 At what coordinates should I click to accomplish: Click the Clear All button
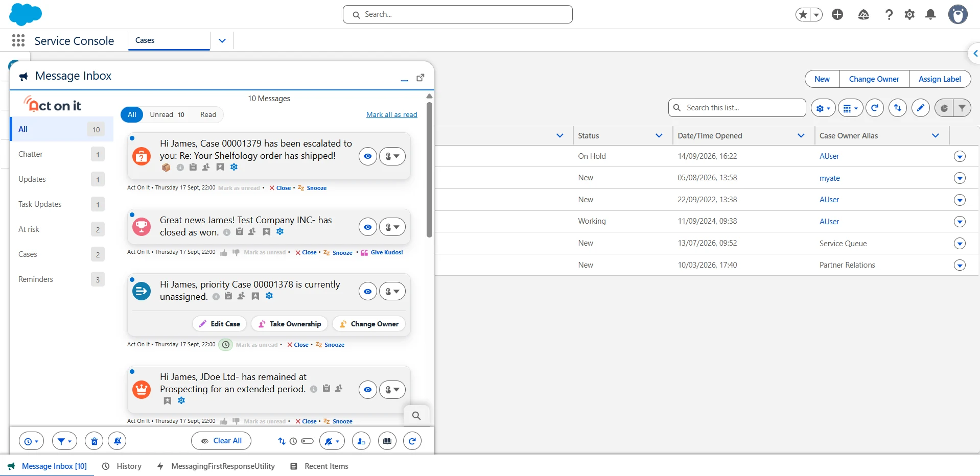click(221, 441)
